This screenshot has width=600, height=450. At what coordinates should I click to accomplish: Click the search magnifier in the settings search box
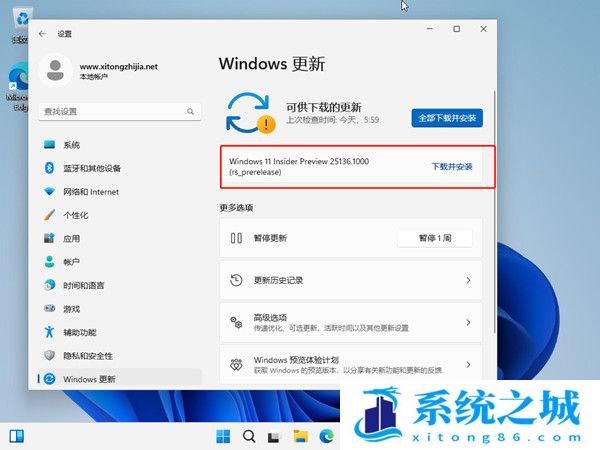point(190,111)
